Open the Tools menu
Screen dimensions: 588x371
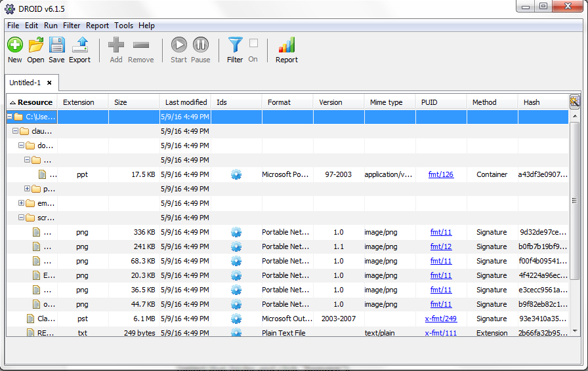coord(124,26)
